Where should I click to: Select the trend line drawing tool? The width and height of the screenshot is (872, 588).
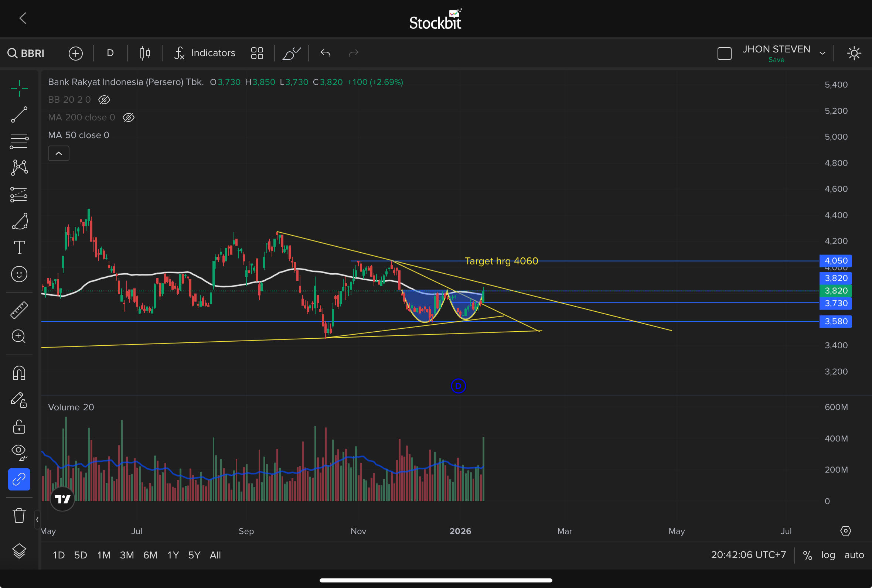point(19,114)
